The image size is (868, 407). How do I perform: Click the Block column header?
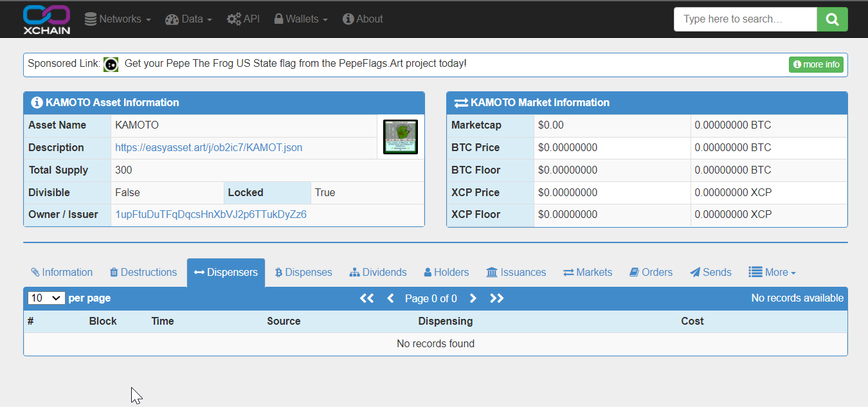coord(103,321)
